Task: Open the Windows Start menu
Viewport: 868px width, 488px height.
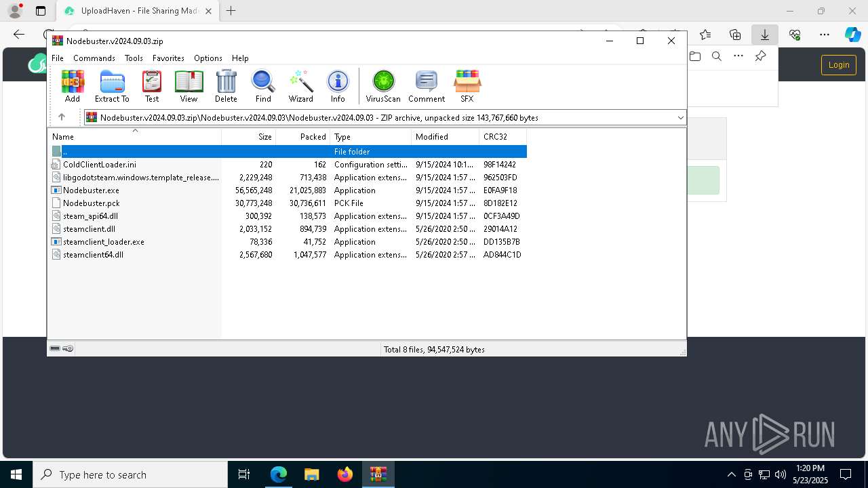Action: [16, 474]
